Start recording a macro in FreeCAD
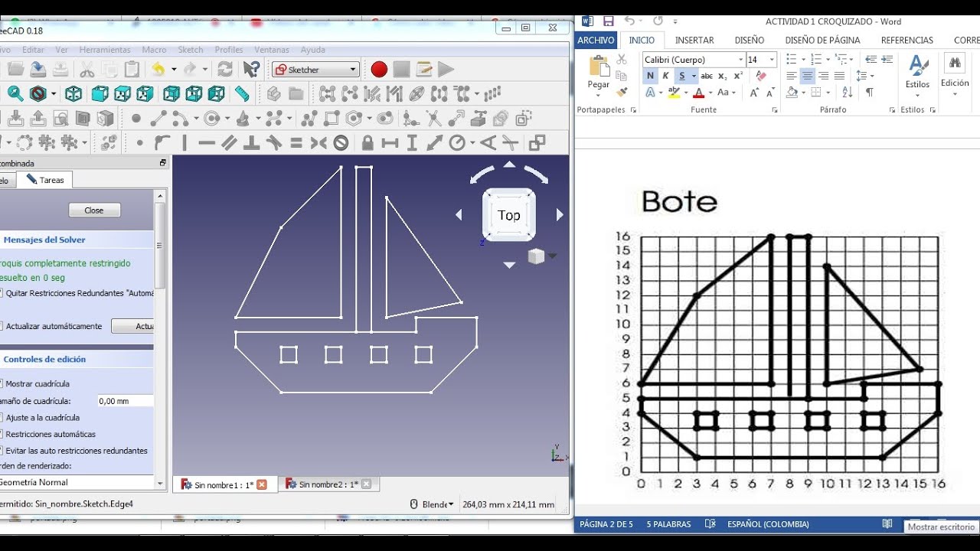Screen dimensions: 980x551 (x=379, y=70)
